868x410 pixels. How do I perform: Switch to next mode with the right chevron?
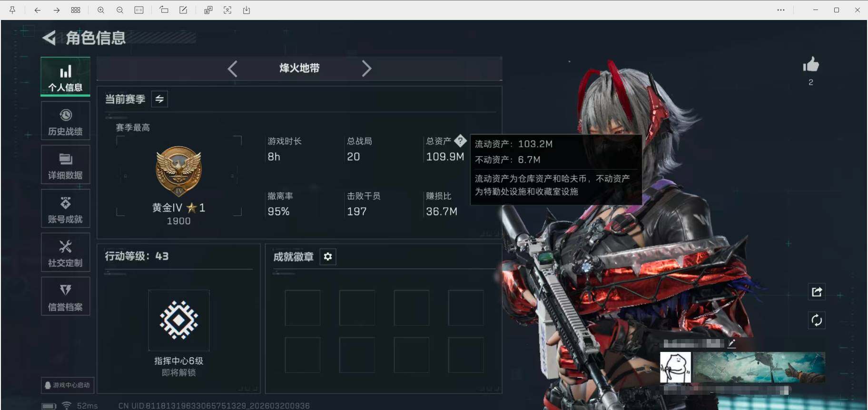pyautogui.click(x=366, y=69)
